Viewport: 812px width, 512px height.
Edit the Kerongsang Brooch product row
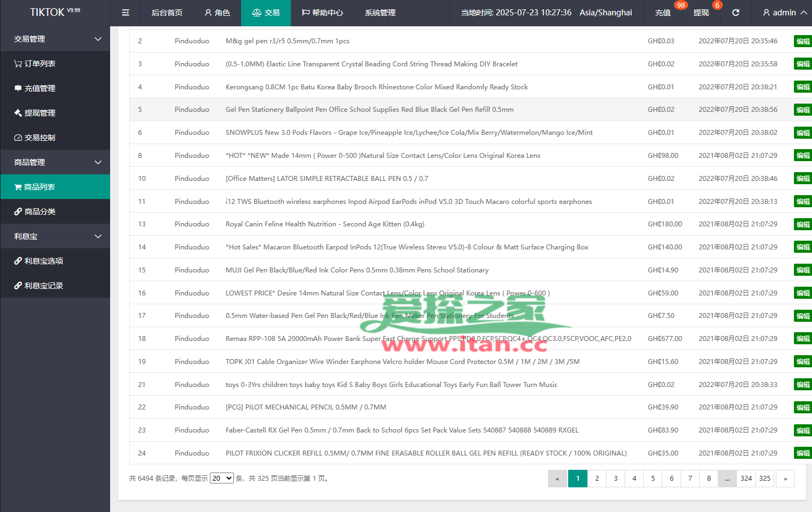tap(803, 87)
